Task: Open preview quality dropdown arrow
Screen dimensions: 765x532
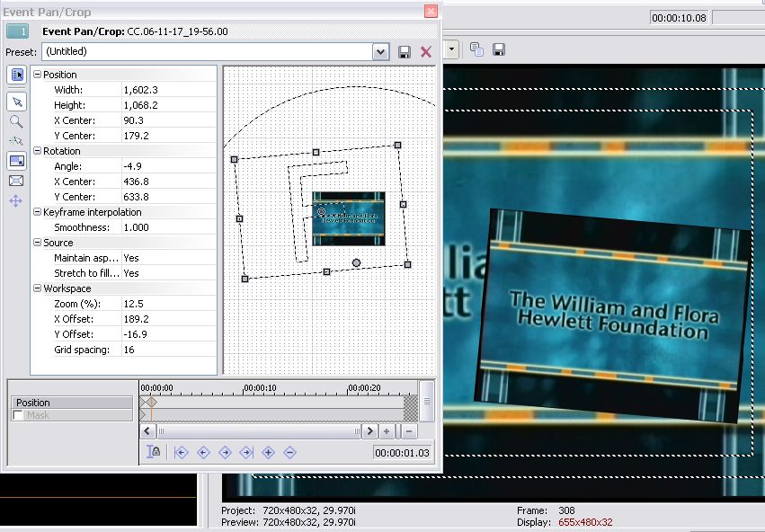Action: (452, 49)
